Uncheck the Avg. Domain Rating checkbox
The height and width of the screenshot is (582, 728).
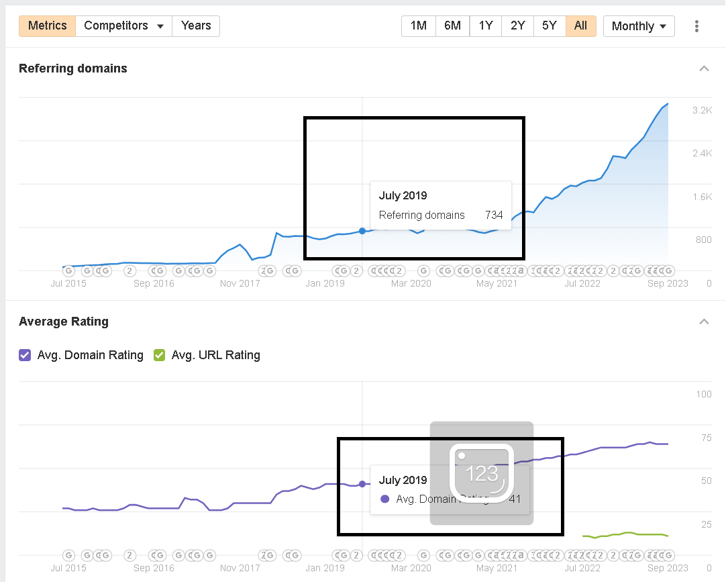pyautogui.click(x=25, y=355)
